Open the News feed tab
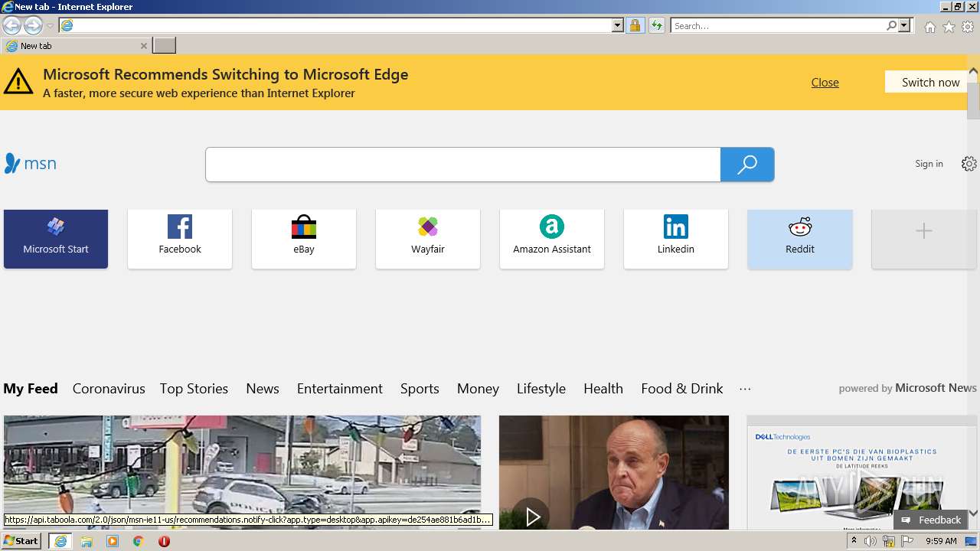Image resolution: width=980 pixels, height=551 pixels. tap(263, 389)
